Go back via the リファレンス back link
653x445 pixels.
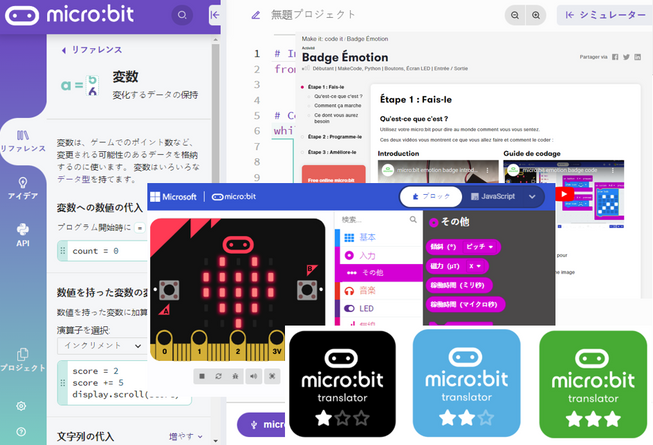pyautogui.click(x=92, y=50)
